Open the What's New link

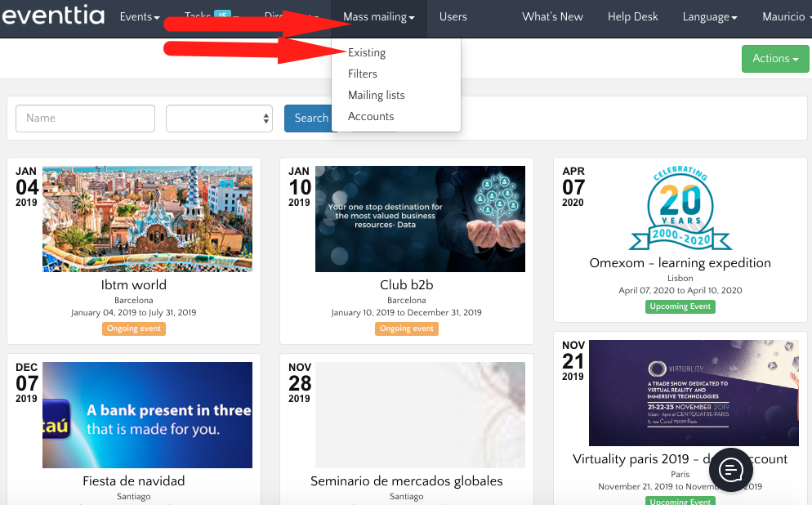coord(552,17)
